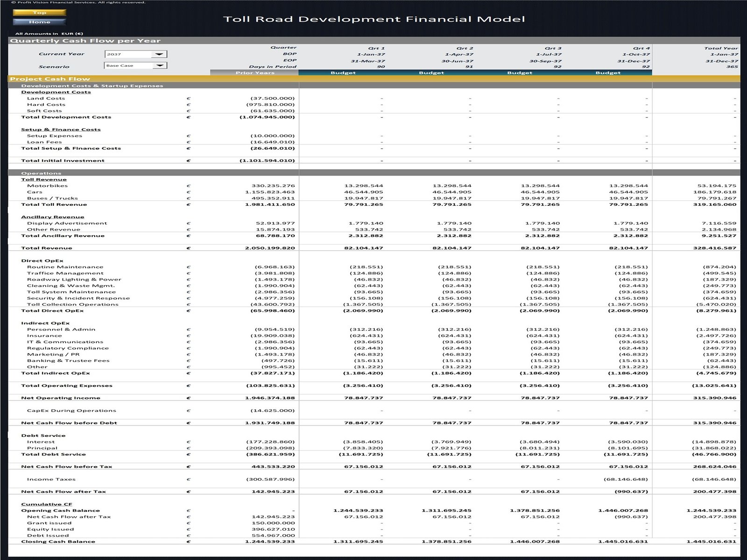This screenshot has width=747, height=560.
Task: Click the Operations section header
Action: (41, 173)
